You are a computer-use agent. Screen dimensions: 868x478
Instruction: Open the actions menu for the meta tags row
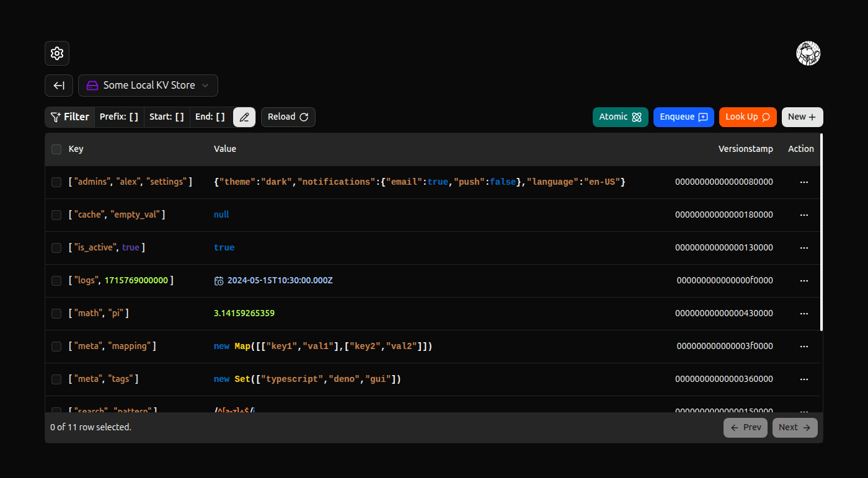[x=804, y=379]
